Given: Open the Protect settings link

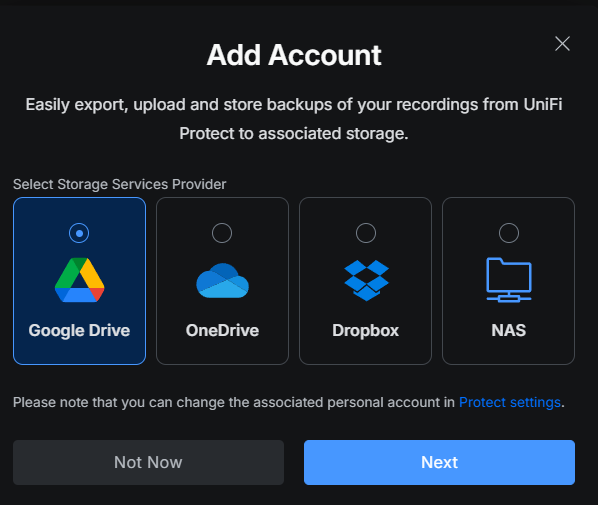Looking at the screenshot, I should point(510,402).
